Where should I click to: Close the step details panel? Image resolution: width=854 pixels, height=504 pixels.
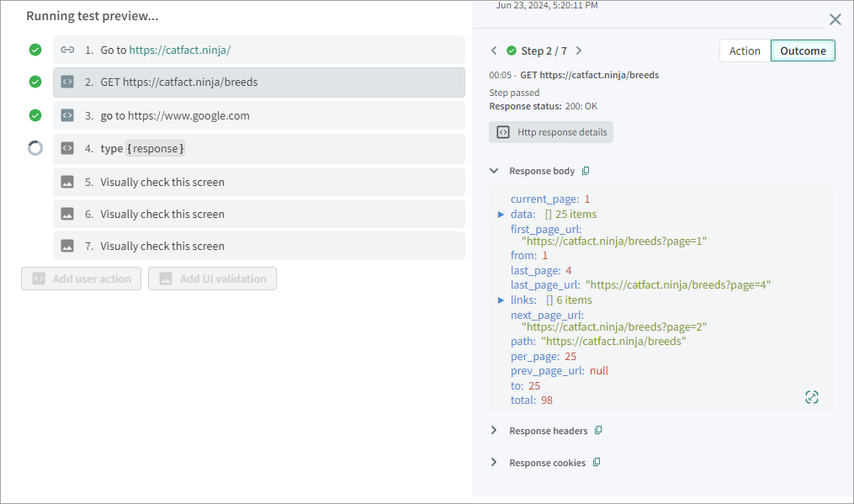click(x=835, y=19)
